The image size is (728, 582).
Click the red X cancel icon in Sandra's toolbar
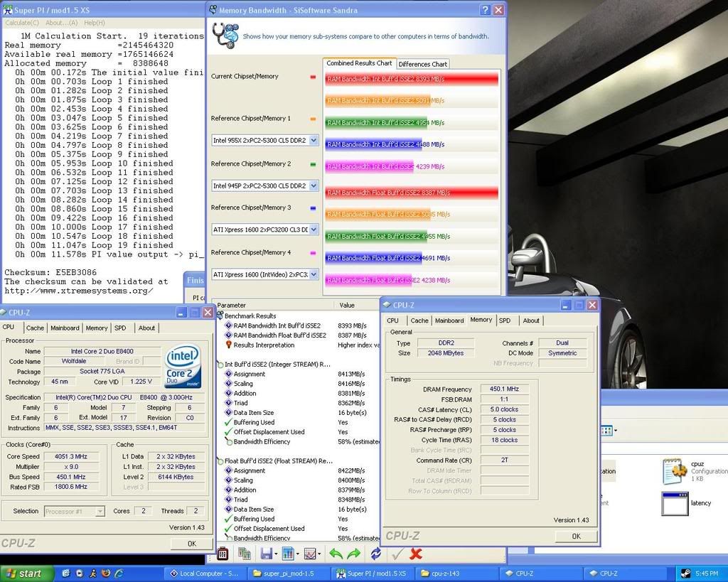click(416, 554)
